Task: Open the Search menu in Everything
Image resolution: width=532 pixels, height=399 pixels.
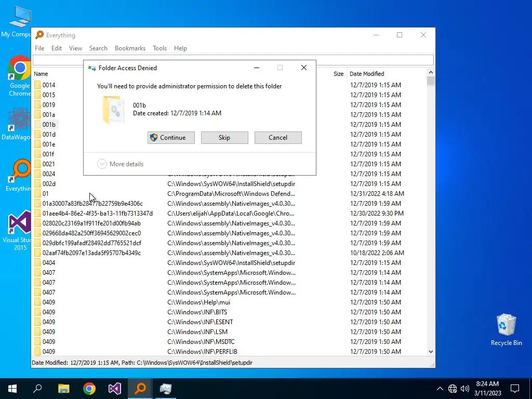Action: (x=98, y=48)
